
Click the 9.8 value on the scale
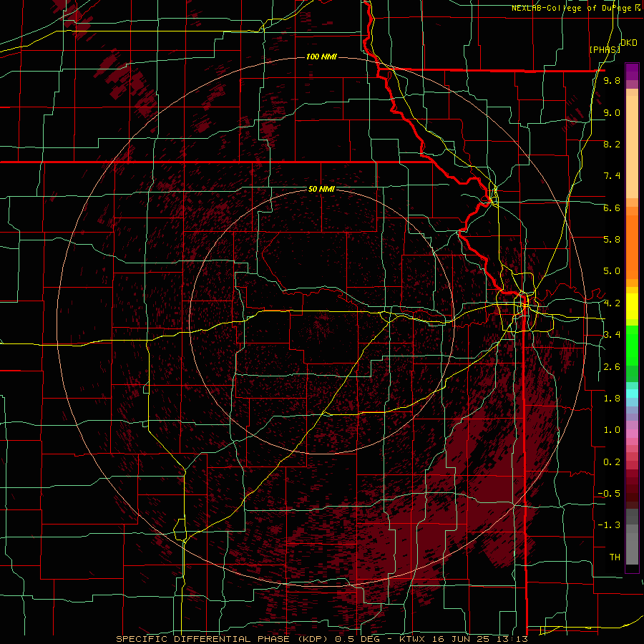point(612,80)
